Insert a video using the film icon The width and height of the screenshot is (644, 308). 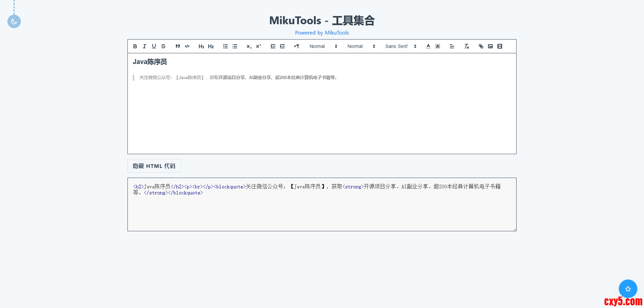(500, 46)
